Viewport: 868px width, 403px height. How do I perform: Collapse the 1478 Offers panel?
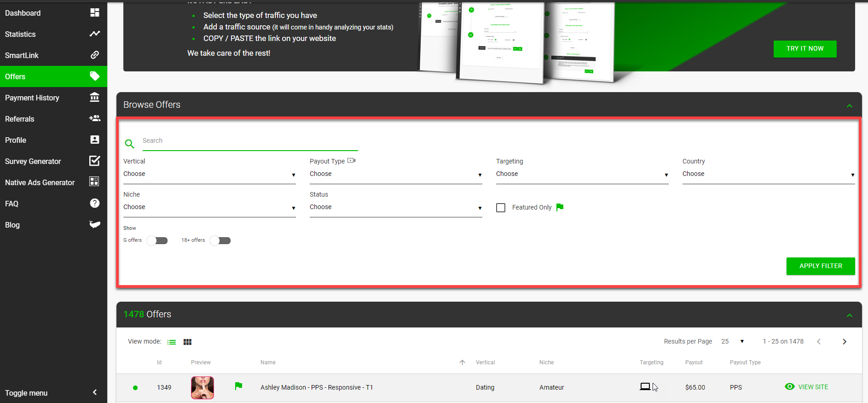(x=850, y=315)
